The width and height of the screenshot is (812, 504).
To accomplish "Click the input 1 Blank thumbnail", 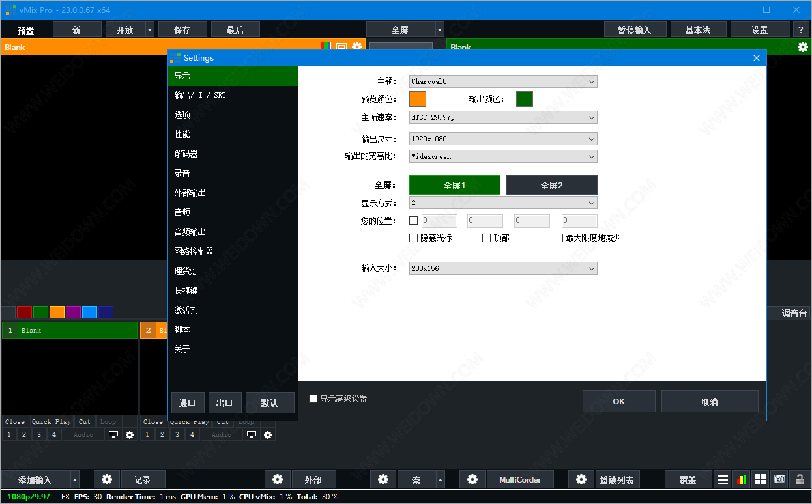I will click(70, 376).
